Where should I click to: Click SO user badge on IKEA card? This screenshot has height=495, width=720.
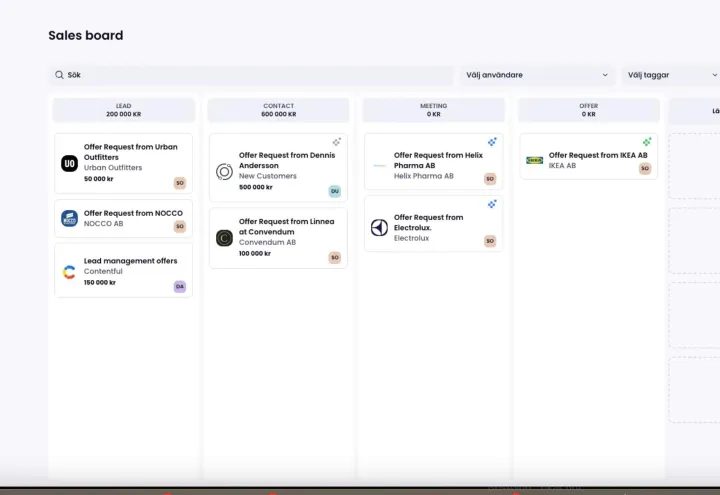click(645, 169)
